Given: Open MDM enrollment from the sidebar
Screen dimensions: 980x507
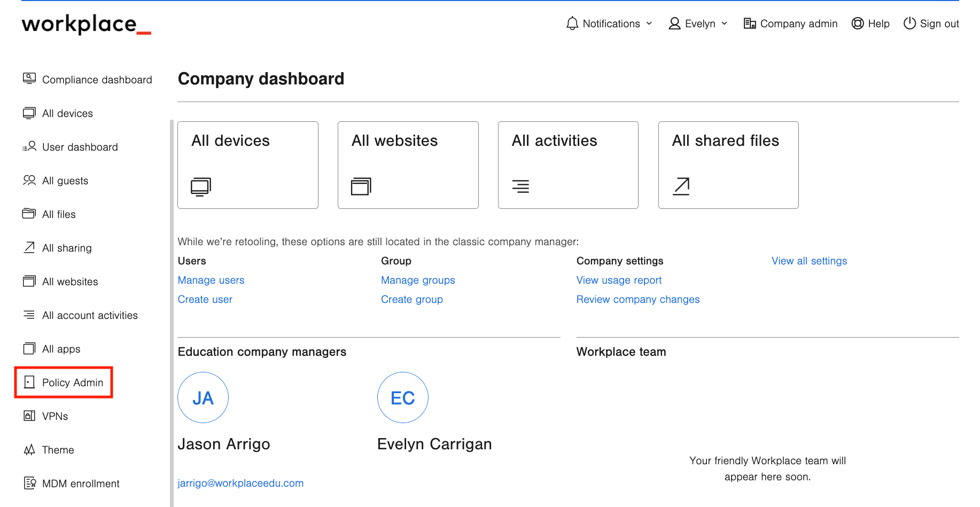Looking at the screenshot, I should [29, 483].
